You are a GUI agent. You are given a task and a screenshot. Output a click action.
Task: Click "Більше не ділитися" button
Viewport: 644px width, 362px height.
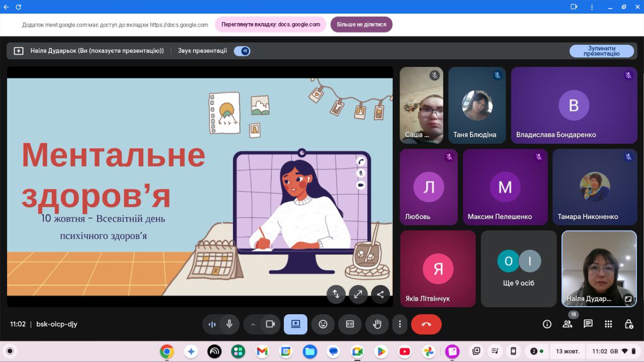pos(361,25)
